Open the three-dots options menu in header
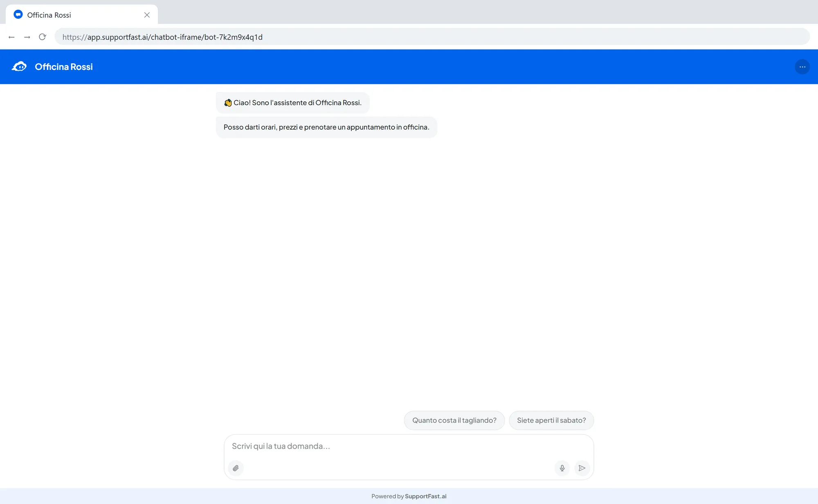Screen dimensions: 818x504 (802, 67)
